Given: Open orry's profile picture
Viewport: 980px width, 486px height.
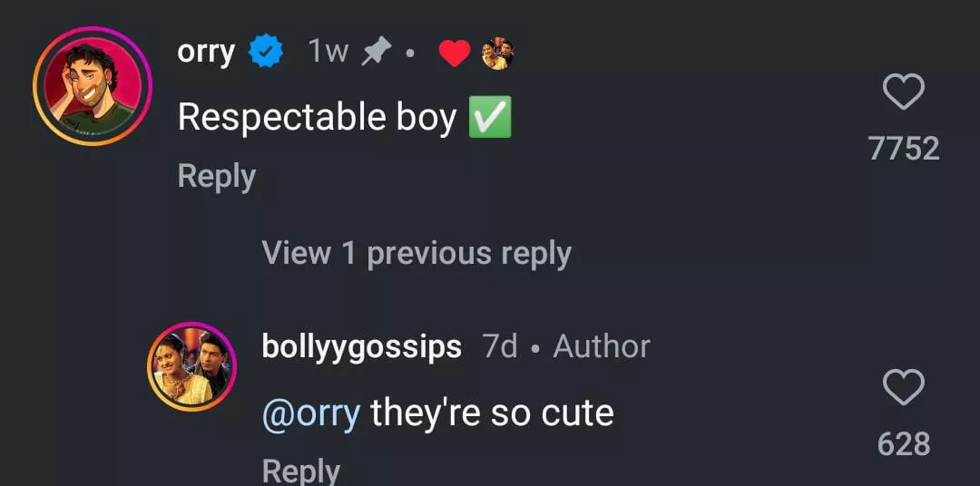Looking at the screenshot, I should 92,86.
